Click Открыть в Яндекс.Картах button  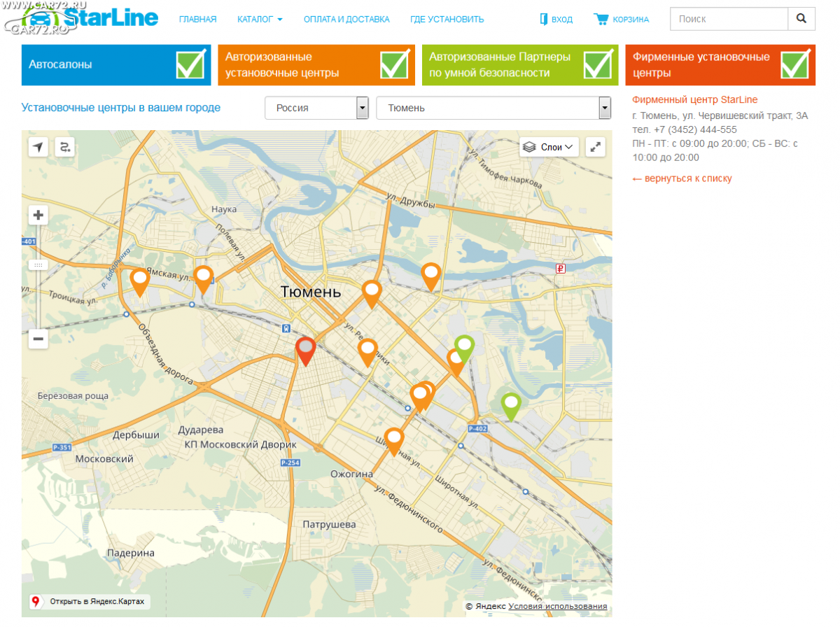pos(90,602)
